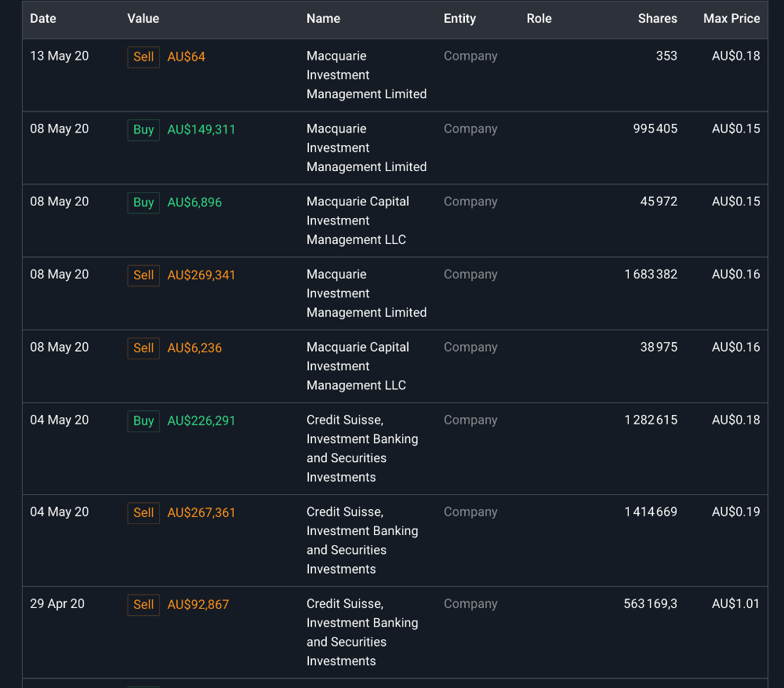
Task: Sort by the Value column header
Action: (143, 19)
